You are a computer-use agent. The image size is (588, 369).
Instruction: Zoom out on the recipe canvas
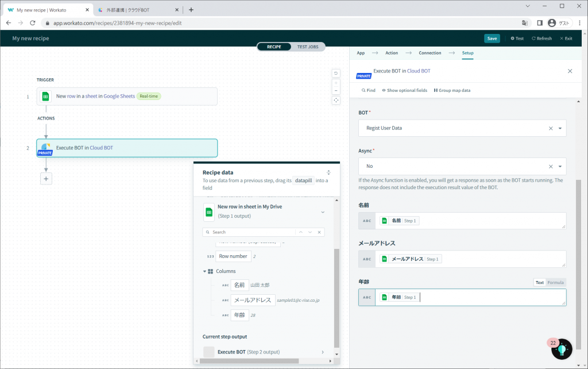point(336,90)
